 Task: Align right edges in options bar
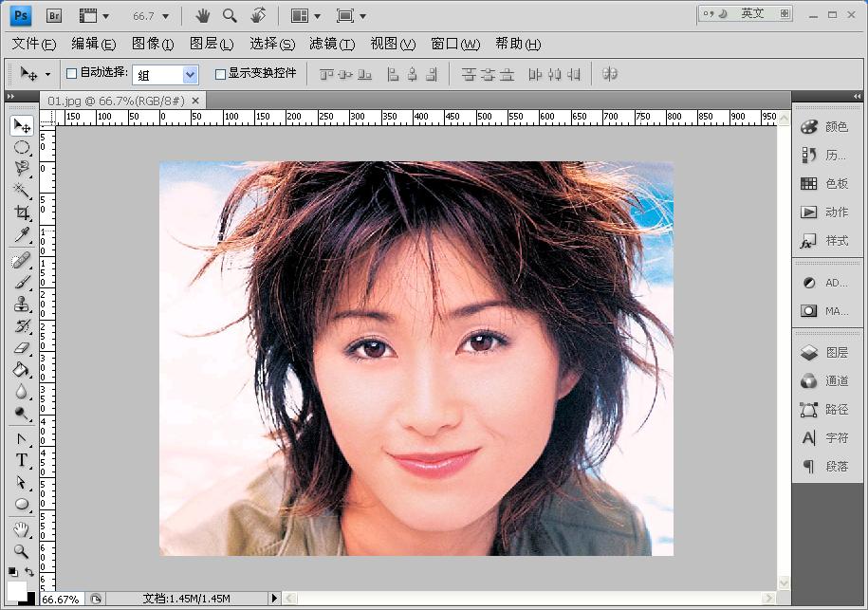pos(433,74)
